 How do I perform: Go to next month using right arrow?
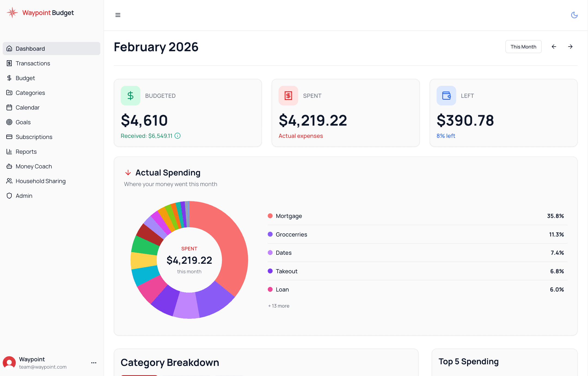[571, 47]
